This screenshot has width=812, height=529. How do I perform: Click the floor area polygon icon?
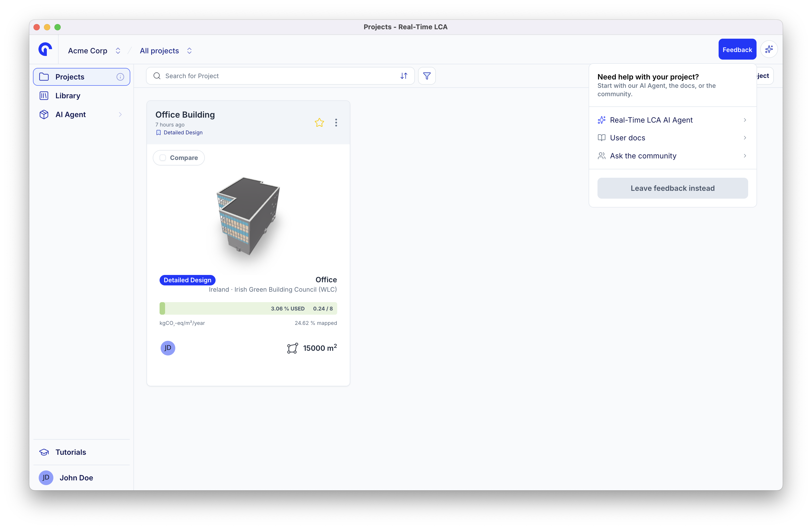click(292, 348)
